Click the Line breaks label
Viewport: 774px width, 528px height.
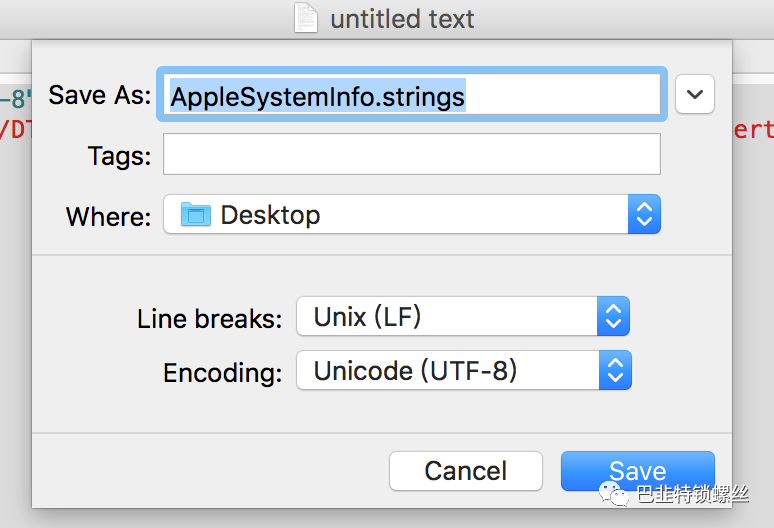click(210, 318)
